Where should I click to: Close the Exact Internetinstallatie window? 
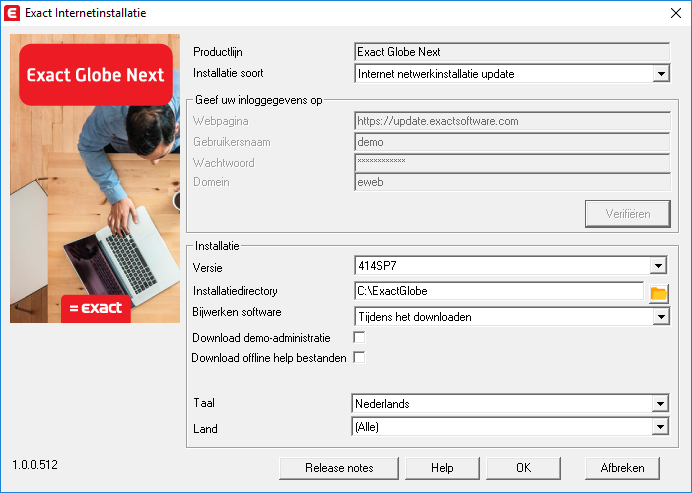(676, 13)
